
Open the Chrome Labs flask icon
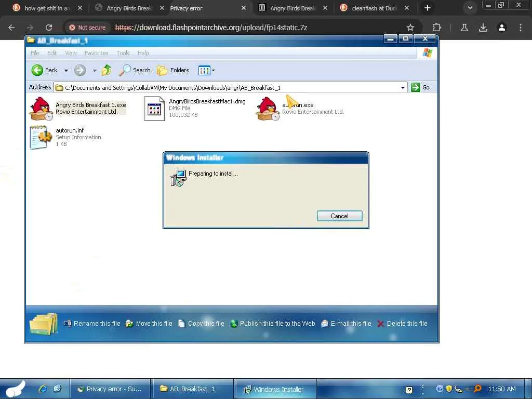(x=464, y=28)
